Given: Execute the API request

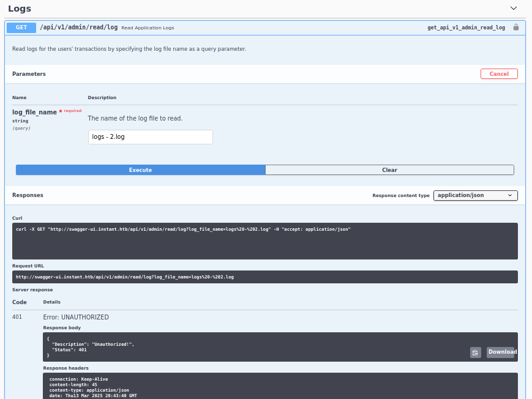Looking at the screenshot, I should tap(140, 170).
